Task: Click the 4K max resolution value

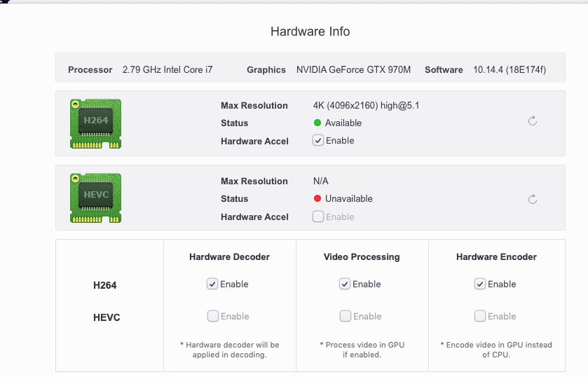Action: (366, 105)
